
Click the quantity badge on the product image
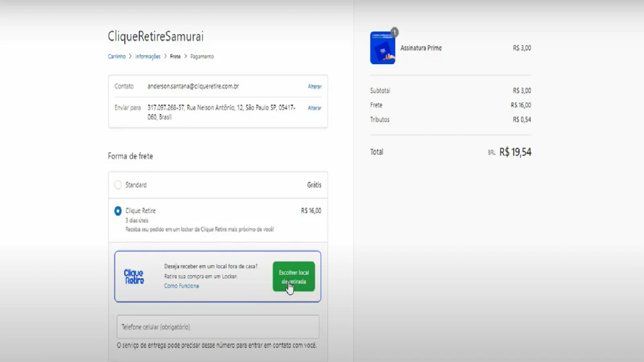click(394, 32)
